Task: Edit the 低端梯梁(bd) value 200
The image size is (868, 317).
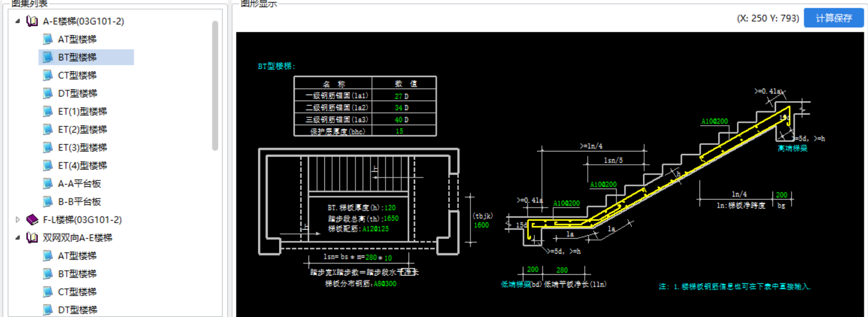Action: point(533,271)
